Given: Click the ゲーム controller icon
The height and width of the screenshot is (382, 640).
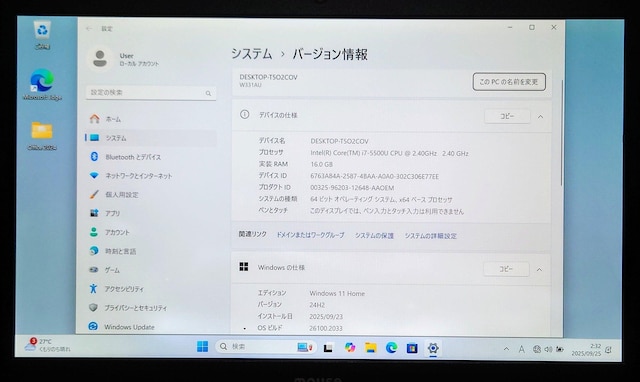Looking at the screenshot, I should click(x=93, y=269).
